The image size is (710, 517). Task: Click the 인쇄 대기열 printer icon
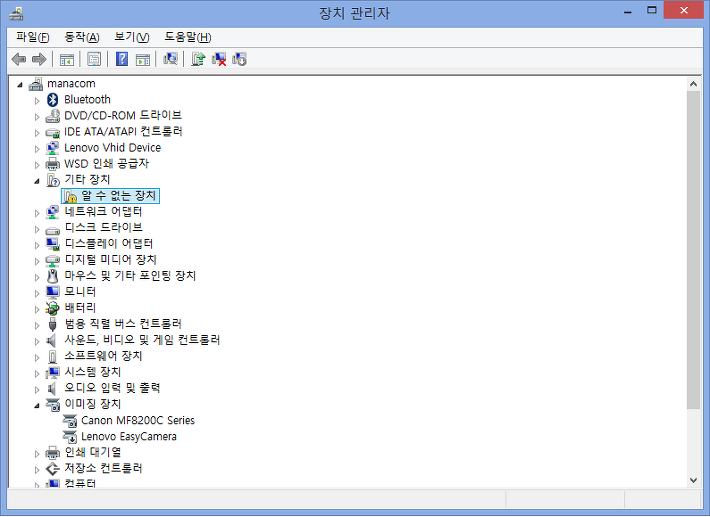53,452
